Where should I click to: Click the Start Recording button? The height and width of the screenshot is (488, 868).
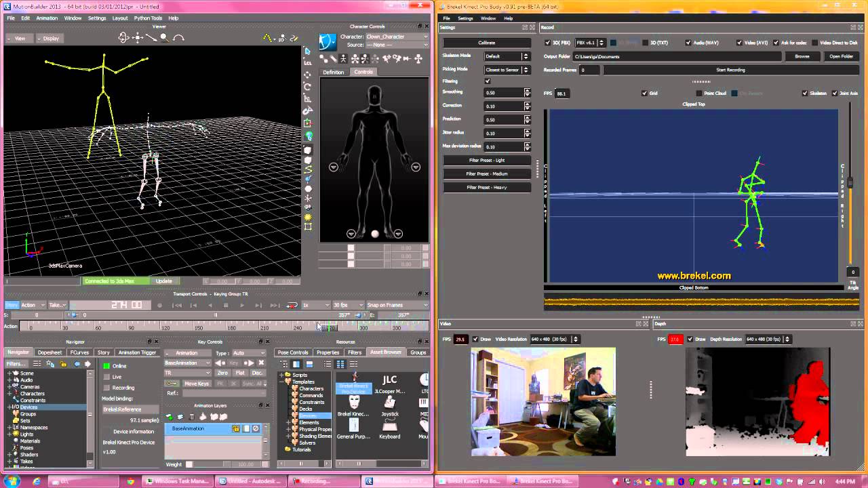point(730,70)
